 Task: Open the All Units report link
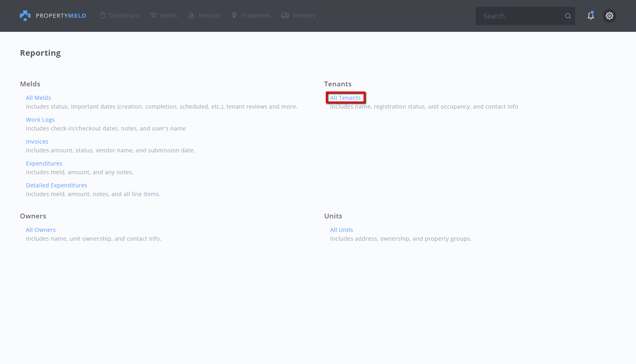pos(342,230)
